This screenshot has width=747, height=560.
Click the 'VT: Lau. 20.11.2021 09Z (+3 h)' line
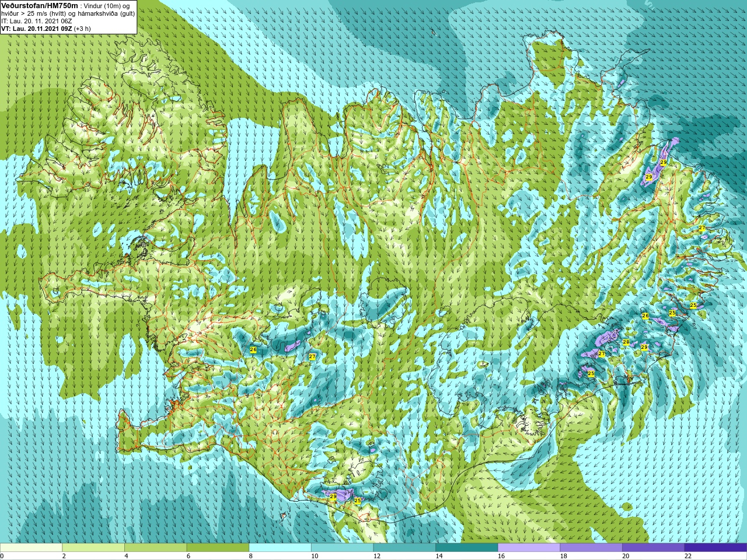(46, 28)
